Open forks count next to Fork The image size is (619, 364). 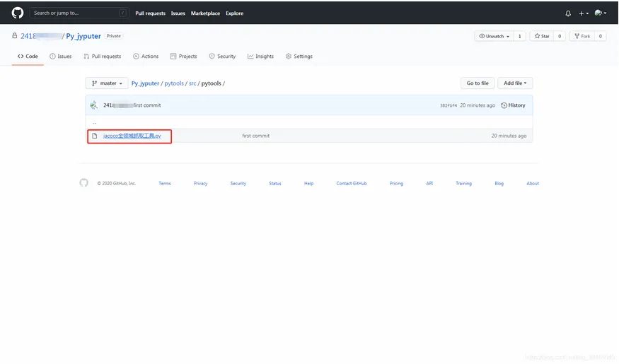tap(600, 36)
